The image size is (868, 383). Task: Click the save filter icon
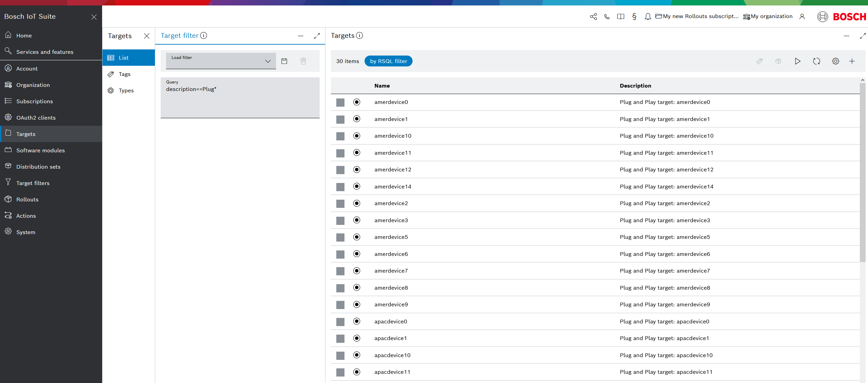pos(284,61)
